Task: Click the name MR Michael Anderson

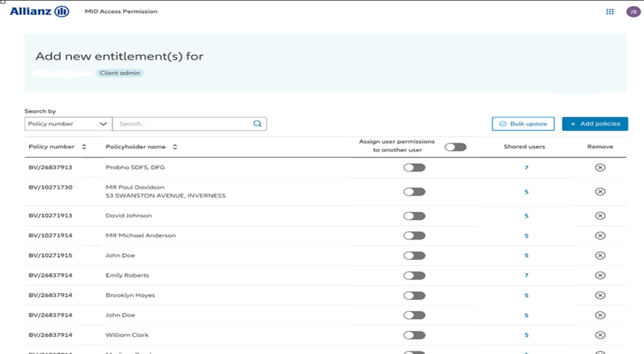Action: 141,235
